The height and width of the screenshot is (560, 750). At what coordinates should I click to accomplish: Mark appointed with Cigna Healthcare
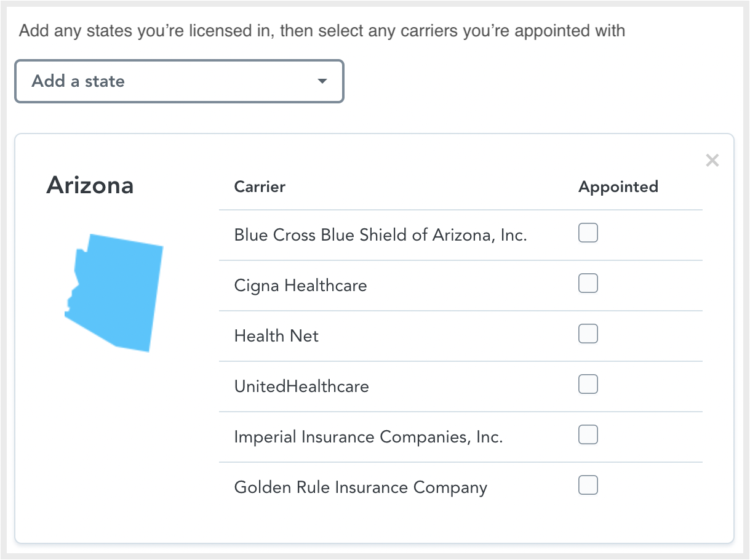588,283
